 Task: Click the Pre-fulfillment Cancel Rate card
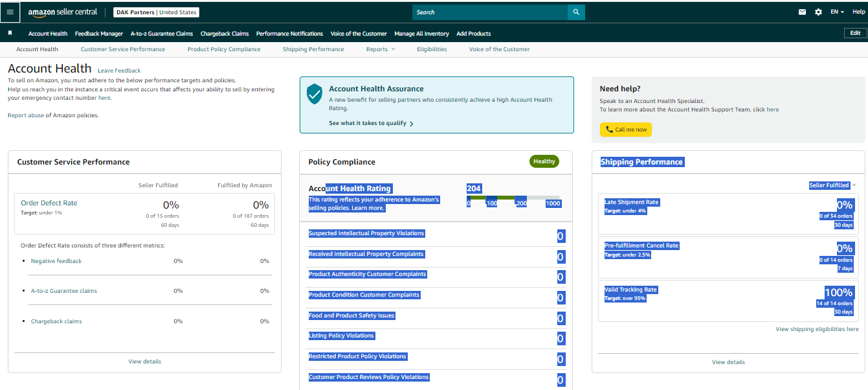(x=728, y=257)
